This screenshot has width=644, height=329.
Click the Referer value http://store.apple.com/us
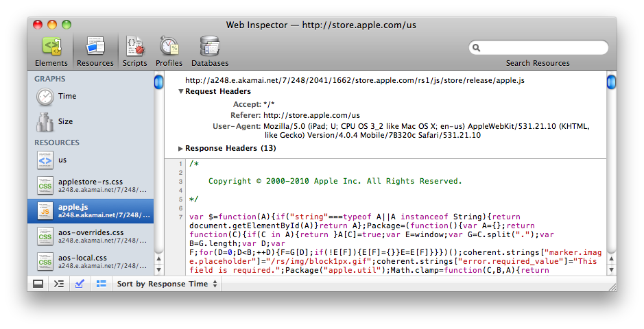coord(311,115)
